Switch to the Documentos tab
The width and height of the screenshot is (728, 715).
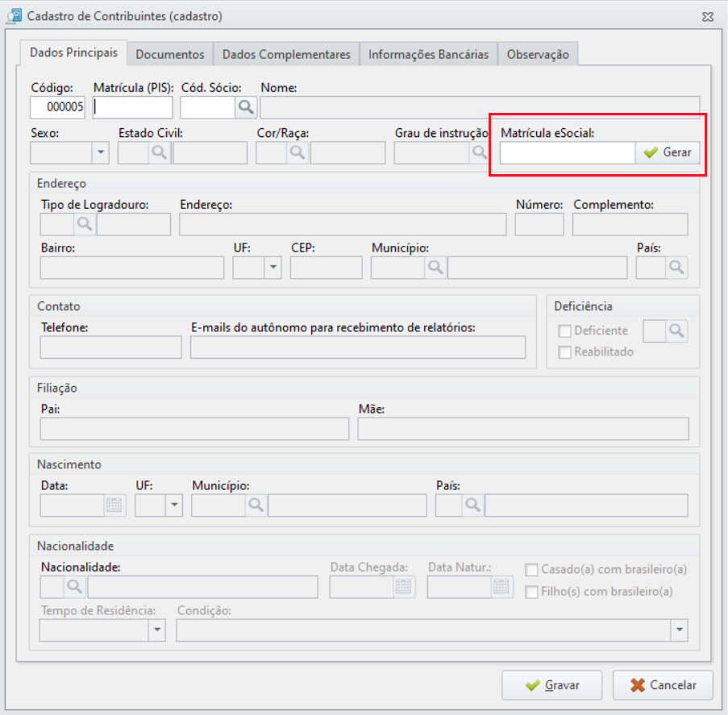point(170,54)
